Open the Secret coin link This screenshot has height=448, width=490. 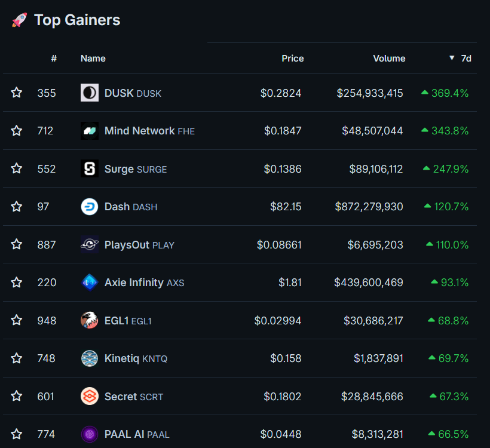click(x=134, y=397)
